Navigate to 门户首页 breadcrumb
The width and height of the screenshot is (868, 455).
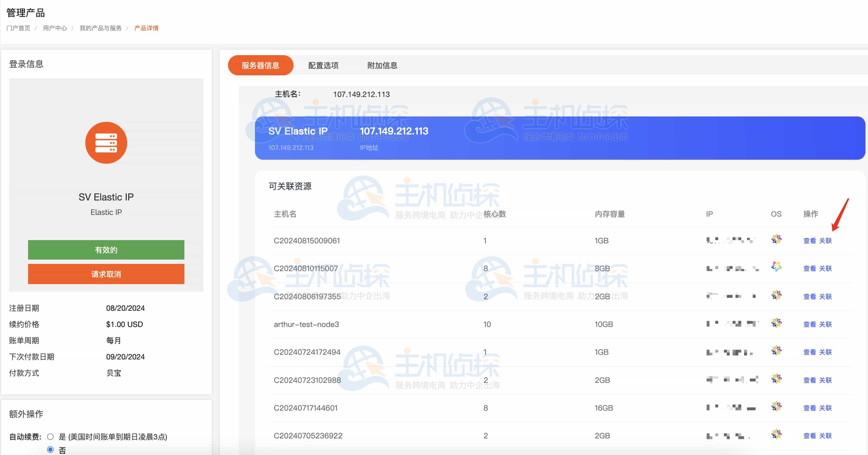pyautogui.click(x=19, y=28)
